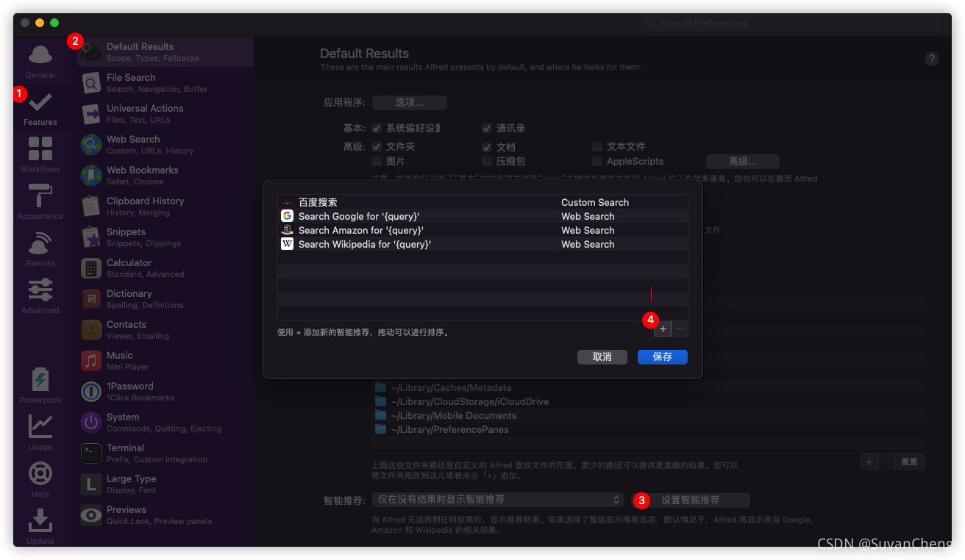Screen dimensions: 965x560
Task: Toggle 文档 checkbox
Action: 487,146
